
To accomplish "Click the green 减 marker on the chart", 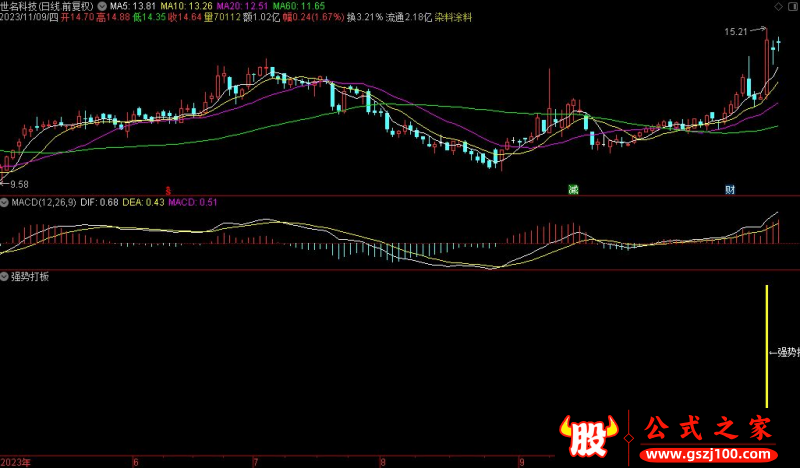I will pos(573,189).
